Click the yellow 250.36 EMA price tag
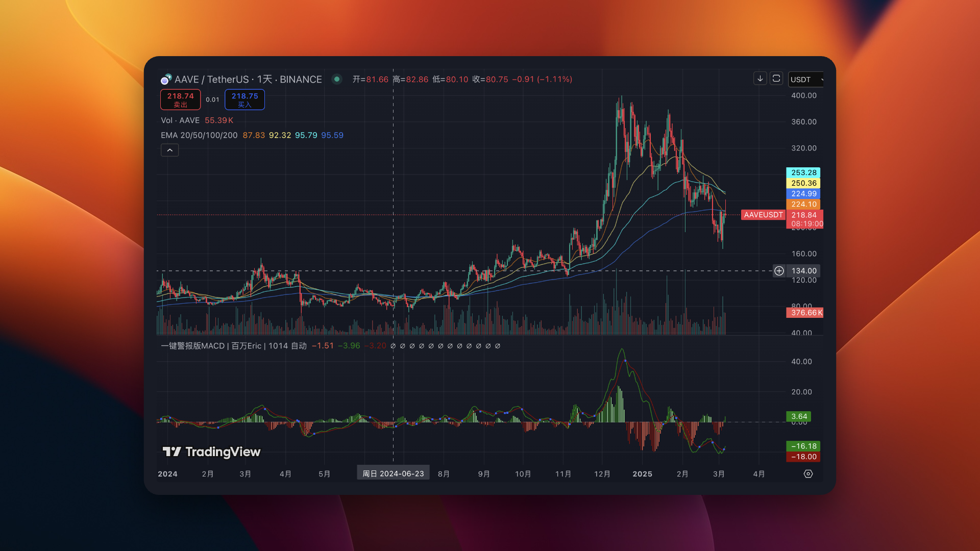This screenshot has width=980, height=551. pos(803,183)
